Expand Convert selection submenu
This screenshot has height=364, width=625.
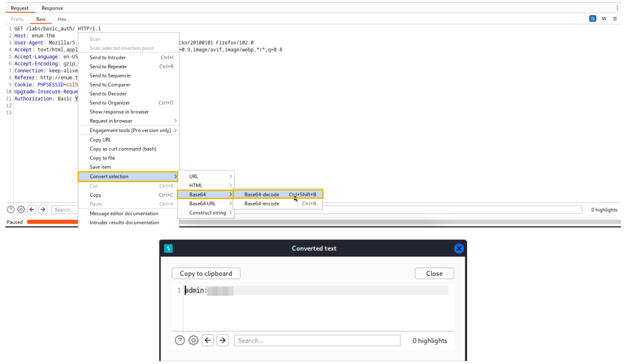coord(128,177)
